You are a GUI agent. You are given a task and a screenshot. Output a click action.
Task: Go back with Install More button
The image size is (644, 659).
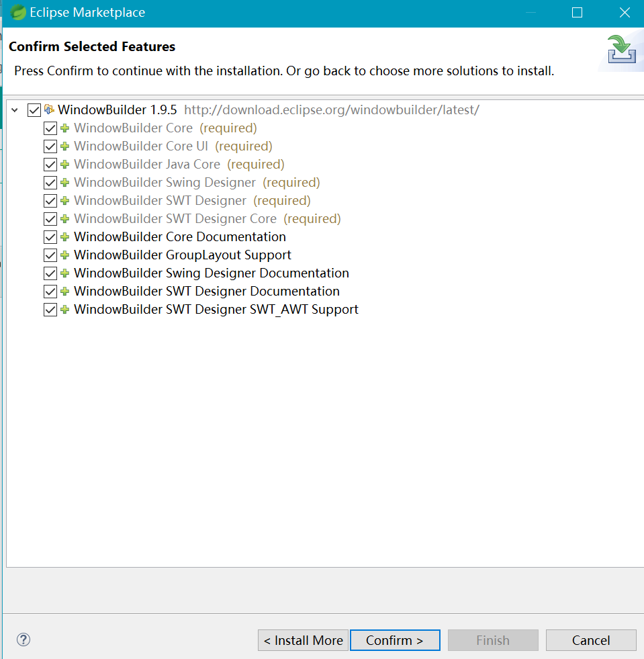coord(303,640)
